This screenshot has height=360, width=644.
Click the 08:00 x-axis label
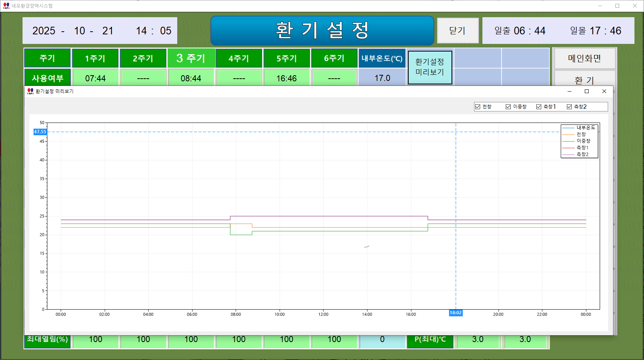(x=236, y=315)
